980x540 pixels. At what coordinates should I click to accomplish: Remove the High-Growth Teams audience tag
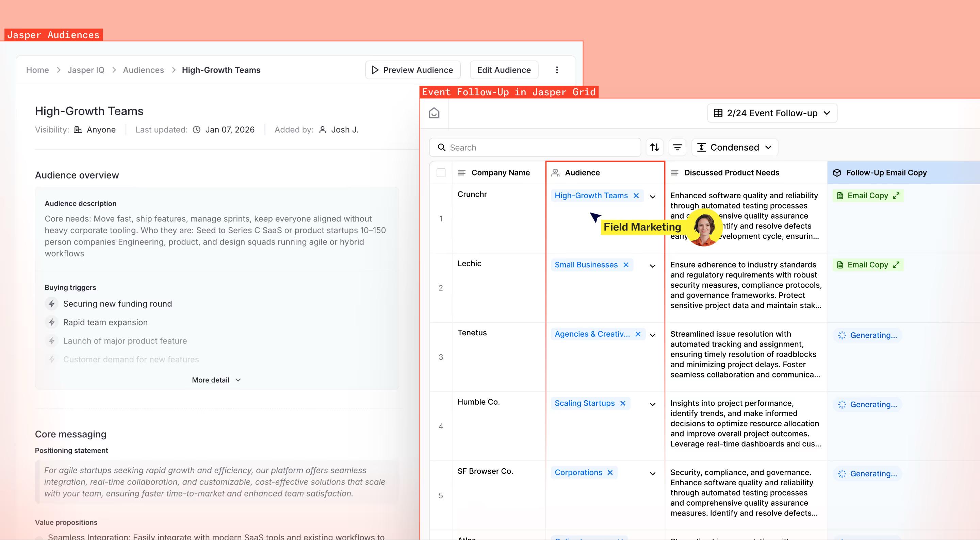click(636, 196)
